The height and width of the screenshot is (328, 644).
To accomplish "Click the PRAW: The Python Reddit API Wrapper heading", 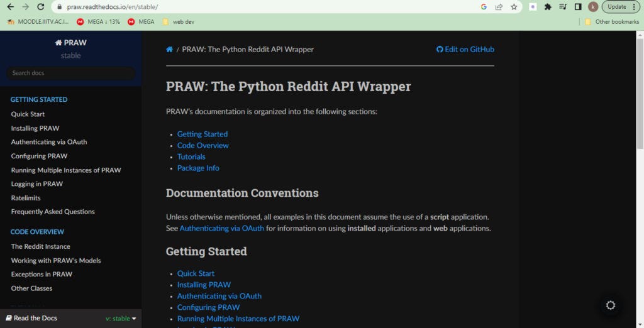I will [288, 87].
